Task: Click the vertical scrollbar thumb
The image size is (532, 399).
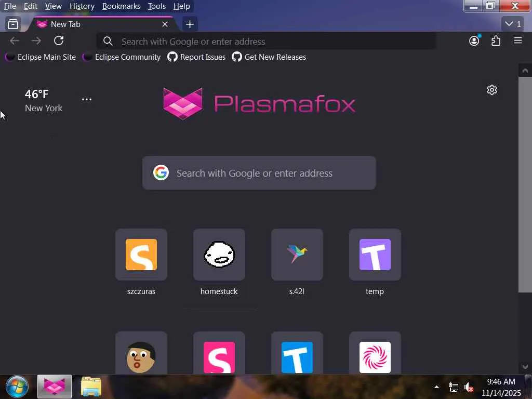Action: 525,184
